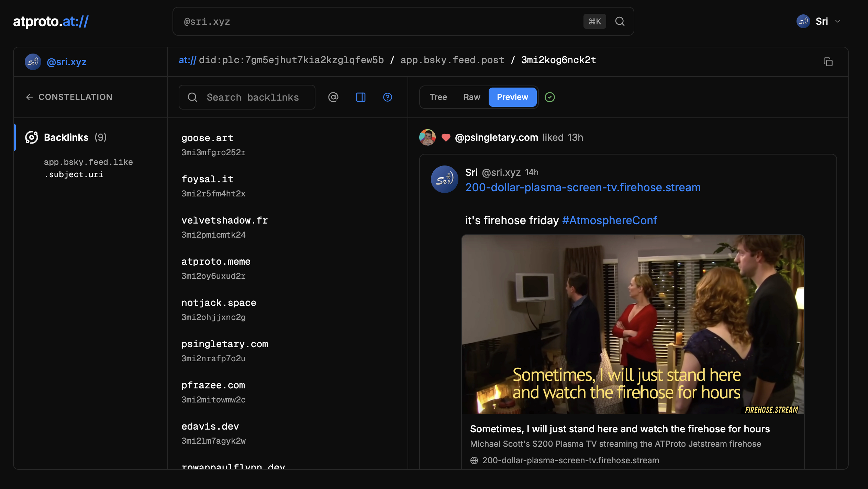Click the @ handle filter icon
Screen dimensions: 868x489
point(333,97)
